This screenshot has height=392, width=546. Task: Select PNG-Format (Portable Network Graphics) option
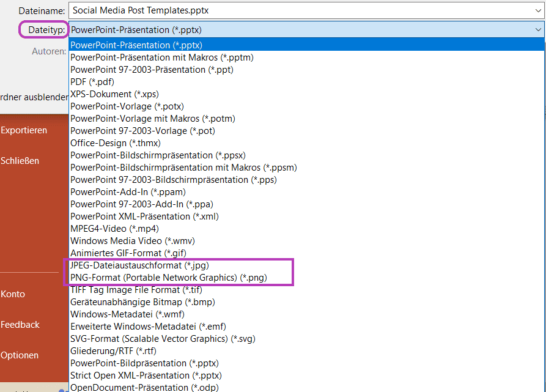click(168, 278)
